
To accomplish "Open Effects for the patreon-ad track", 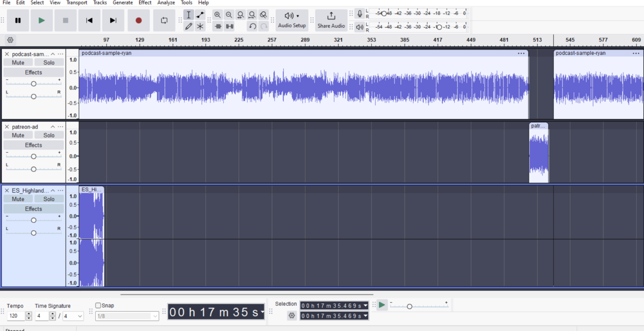I will click(x=34, y=145).
